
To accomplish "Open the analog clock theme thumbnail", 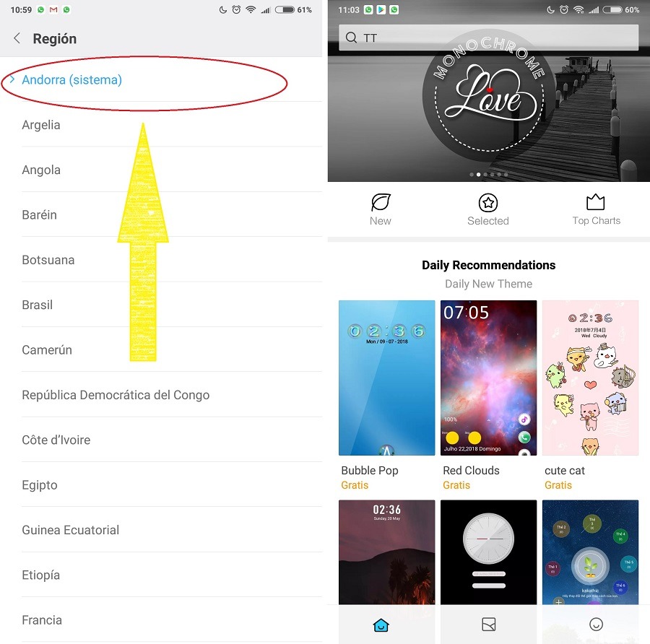I will (x=488, y=552).
